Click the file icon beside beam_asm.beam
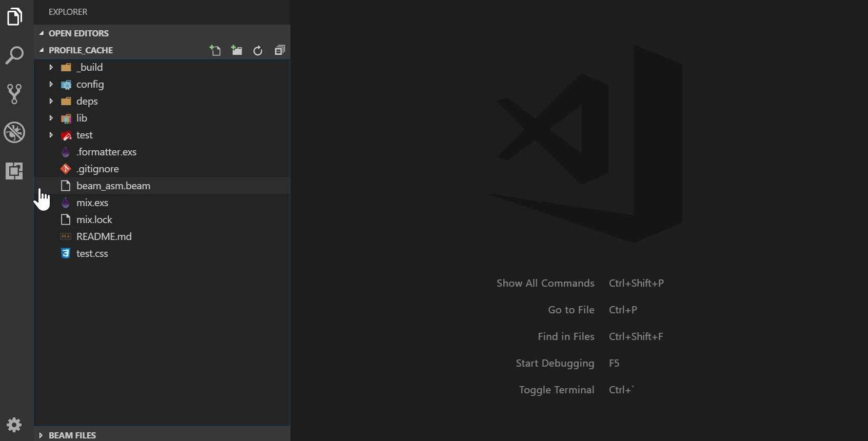Viewport: 868px width, 441px height. click(66, 186)
